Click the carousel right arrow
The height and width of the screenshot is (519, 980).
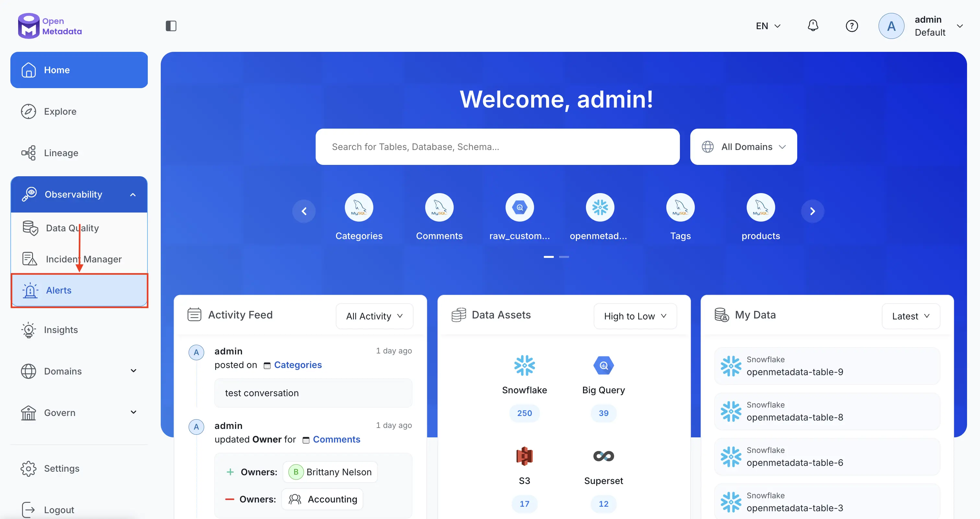[812, 211]
